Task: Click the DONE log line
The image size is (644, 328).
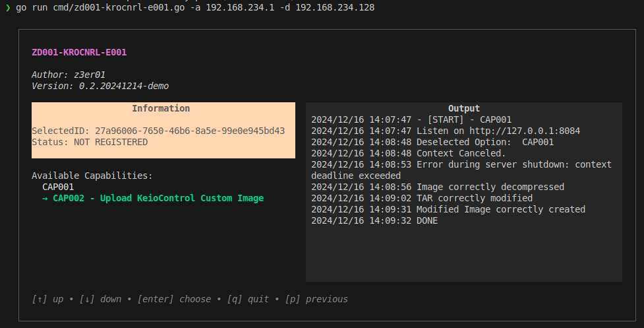Action: pyautogui.click(x=374, y=220)
